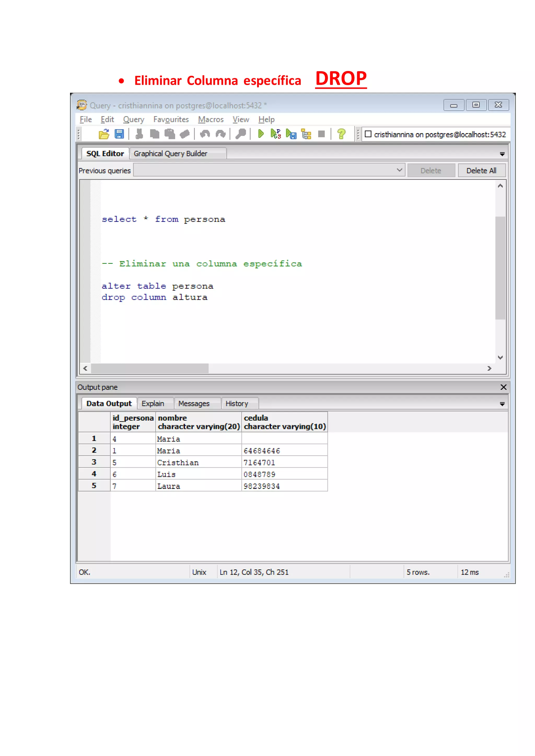Click the 'Eliminar una columna específica' comment line
This screenshot has height=756, width=535.
(202, 264)
